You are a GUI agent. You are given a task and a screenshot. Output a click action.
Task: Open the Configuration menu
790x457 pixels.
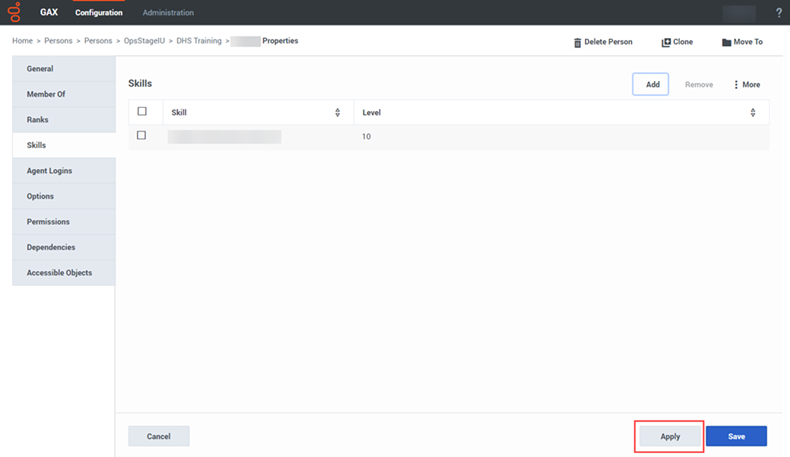(99, 13)
